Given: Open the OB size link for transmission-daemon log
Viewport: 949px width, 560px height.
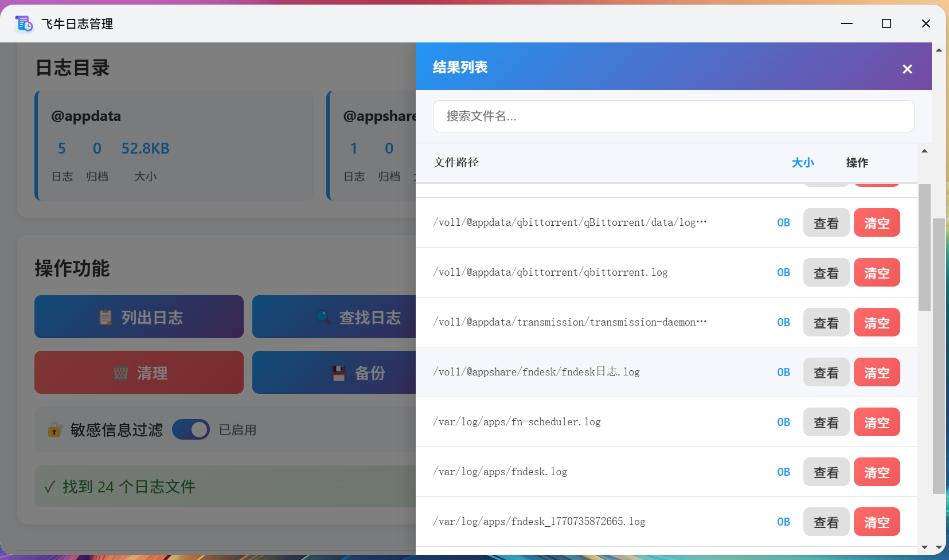Looking at the screenshot, I should pos(783,322).
